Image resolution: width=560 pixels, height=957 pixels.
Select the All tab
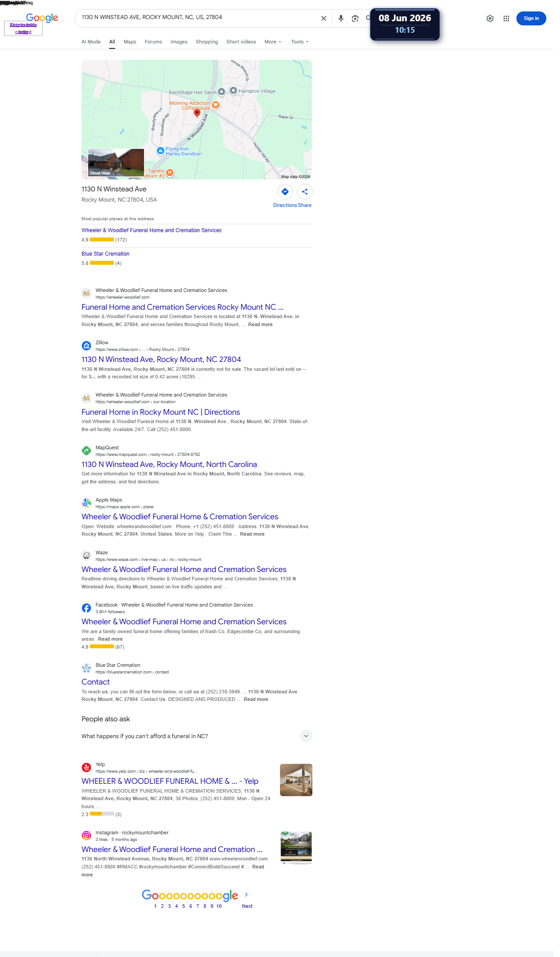pos(112,42)
